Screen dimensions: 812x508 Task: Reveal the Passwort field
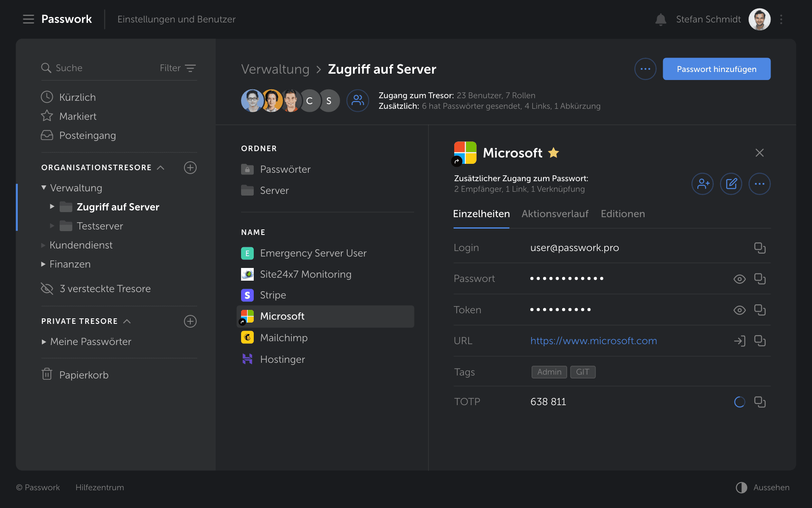pyautogui.click(x=739, y=279)
